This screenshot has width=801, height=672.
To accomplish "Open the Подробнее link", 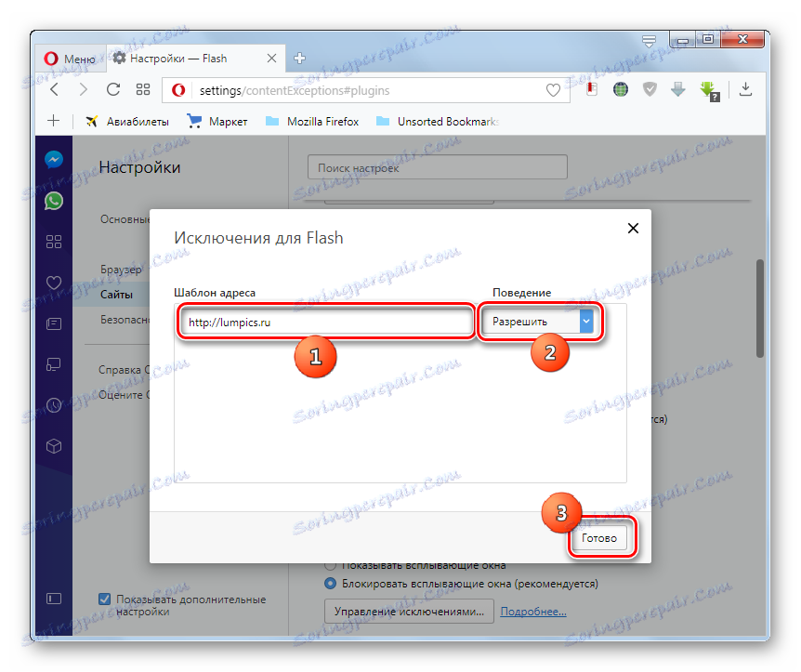I will [533, 612].
